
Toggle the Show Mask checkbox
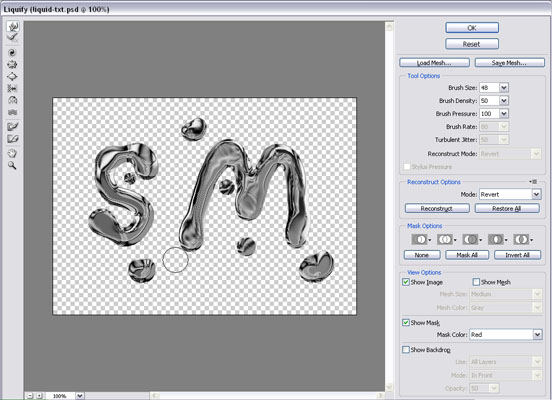click(406, 323)
